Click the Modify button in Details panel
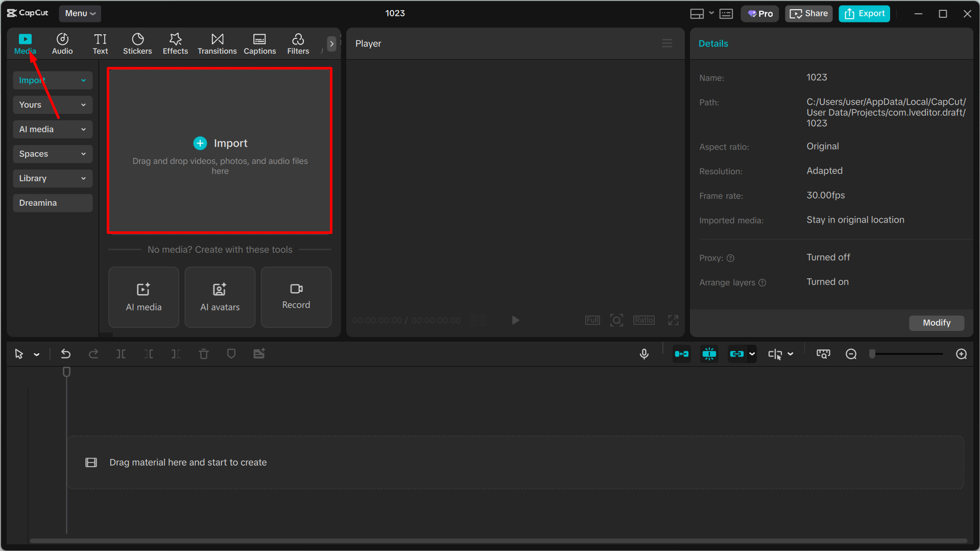 pos(936,323)
